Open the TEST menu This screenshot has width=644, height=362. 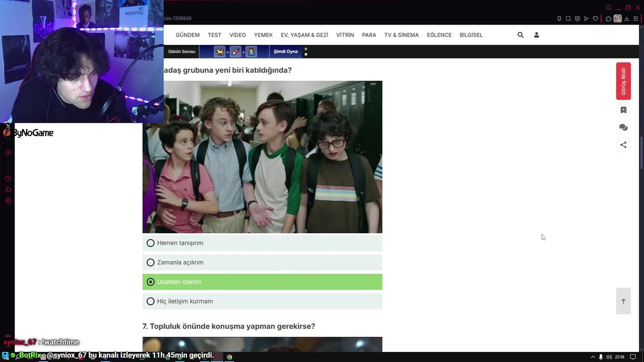pos(214,35)
